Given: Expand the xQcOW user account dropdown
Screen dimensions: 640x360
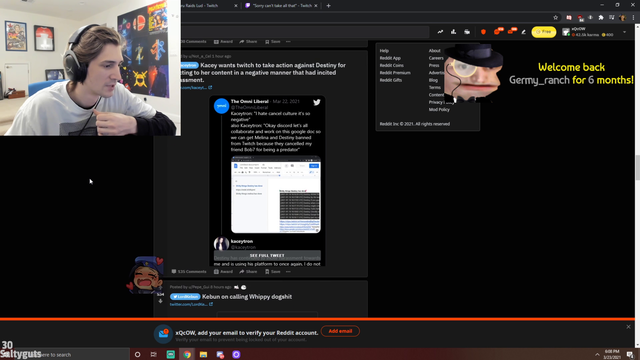Looking at the screenshot, I should pyautogui.click(x=624, y=32).
